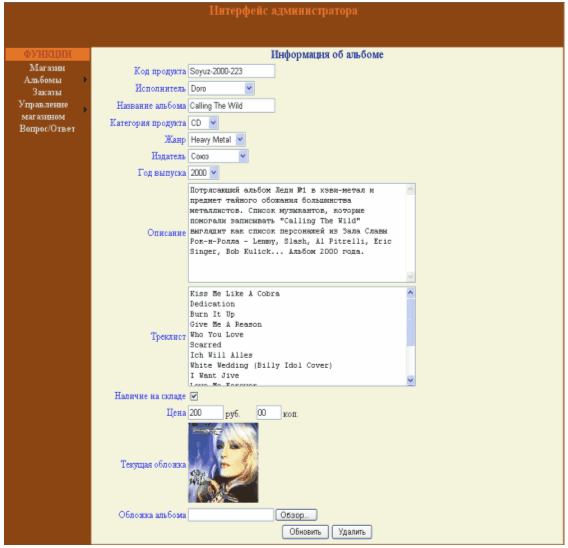The height and width of the screenshot is (548, 568).
Task: Open the Магазин menu item
Action: click(x=47, y=68)
